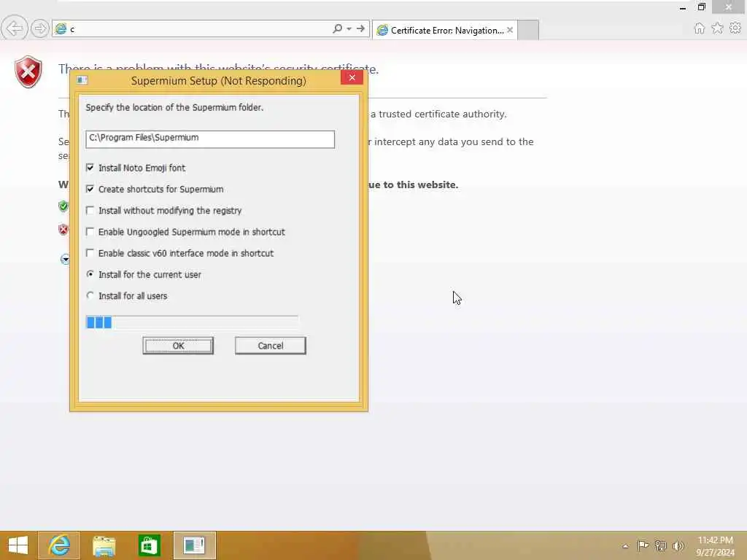Expand the More information arrow
The image size is (747, 560).
point(65,259)
